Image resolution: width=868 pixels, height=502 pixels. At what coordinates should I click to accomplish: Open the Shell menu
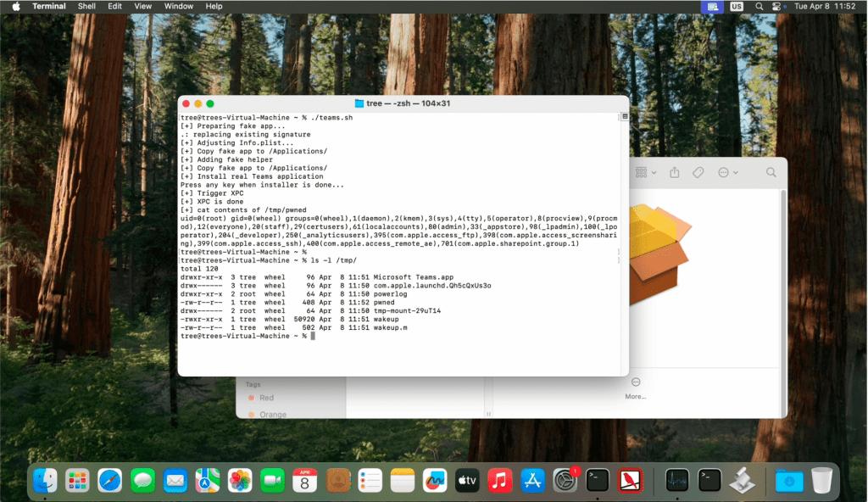pos(86,6)
